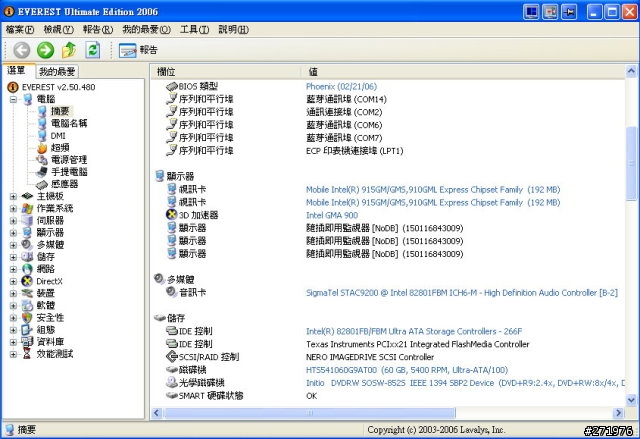The width and height of the screenshot is (640, 439).
Task: Open the 我的最愛(O) menu
Action: (x=147, y=29)
